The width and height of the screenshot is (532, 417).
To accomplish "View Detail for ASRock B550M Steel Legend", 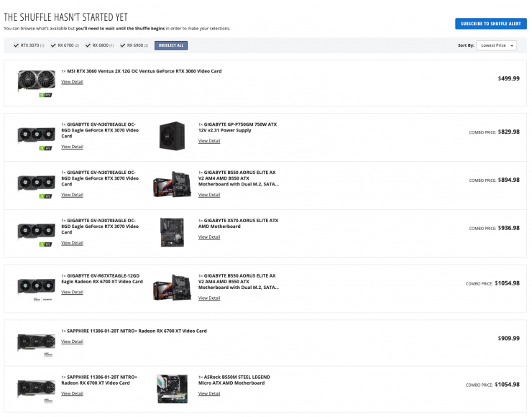I will pyautogui.click(x=209, y=393).
